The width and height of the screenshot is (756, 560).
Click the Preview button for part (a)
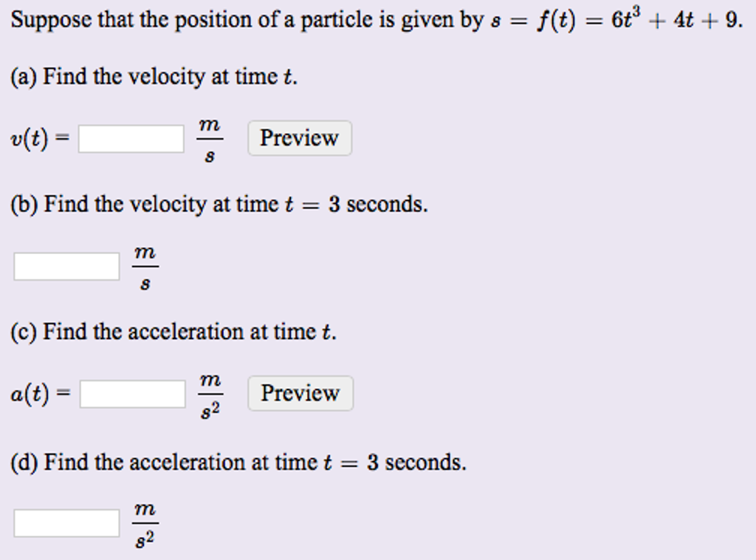coord(299,137)
